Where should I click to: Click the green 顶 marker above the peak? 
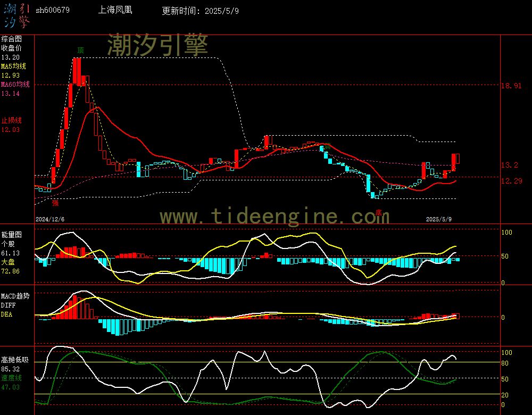point(80,50)
